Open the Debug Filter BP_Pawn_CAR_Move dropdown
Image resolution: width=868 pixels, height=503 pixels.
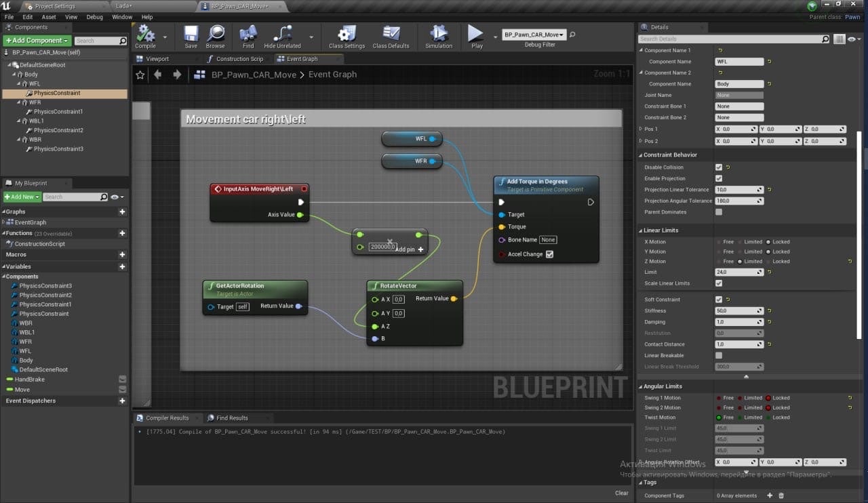click(x=534, y=35)
